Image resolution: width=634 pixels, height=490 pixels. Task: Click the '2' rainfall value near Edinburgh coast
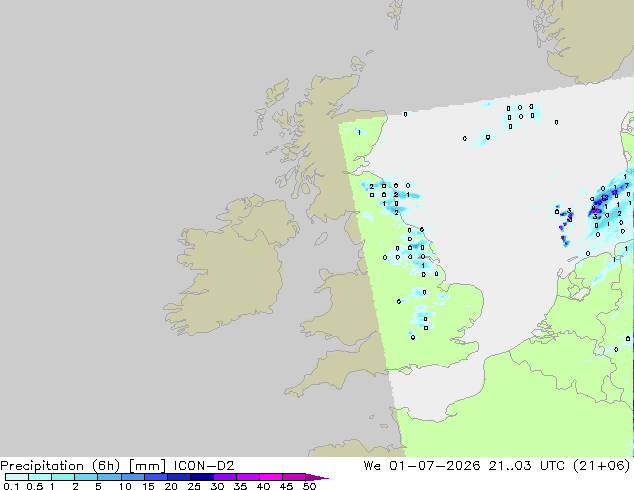pos(372,187)
